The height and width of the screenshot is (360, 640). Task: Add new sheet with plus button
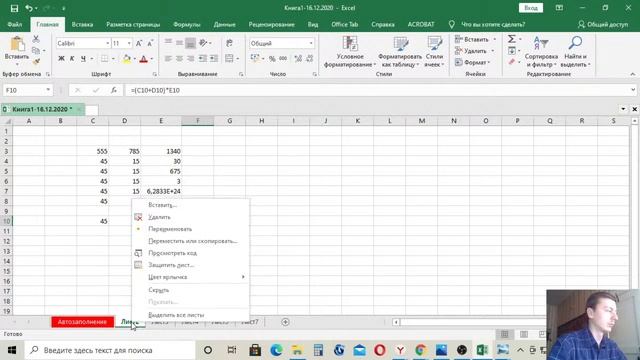pyautogui.click(x=285, y=322)
